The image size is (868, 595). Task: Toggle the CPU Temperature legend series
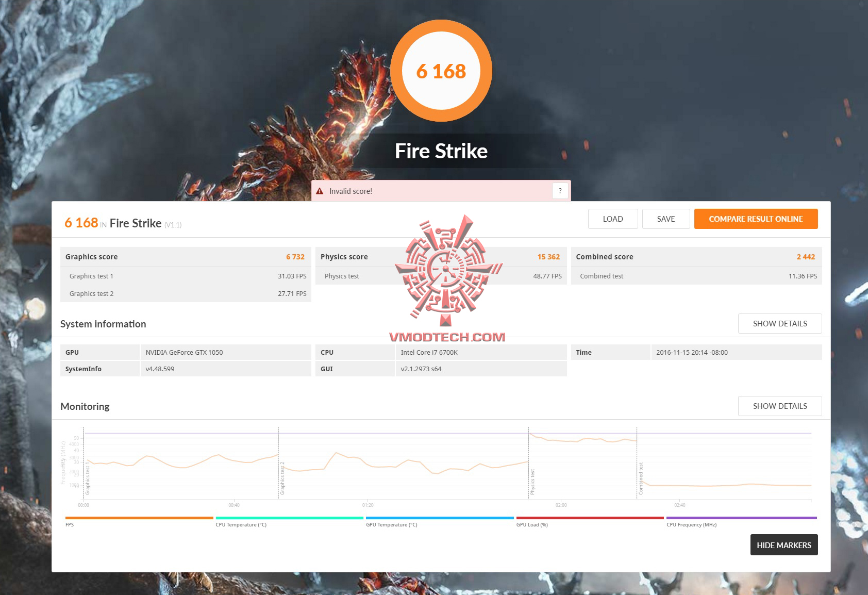coord(290,521)
